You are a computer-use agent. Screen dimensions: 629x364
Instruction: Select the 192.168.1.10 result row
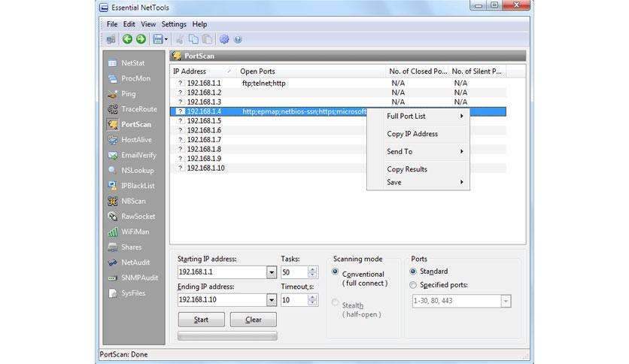tap(338, 168)
